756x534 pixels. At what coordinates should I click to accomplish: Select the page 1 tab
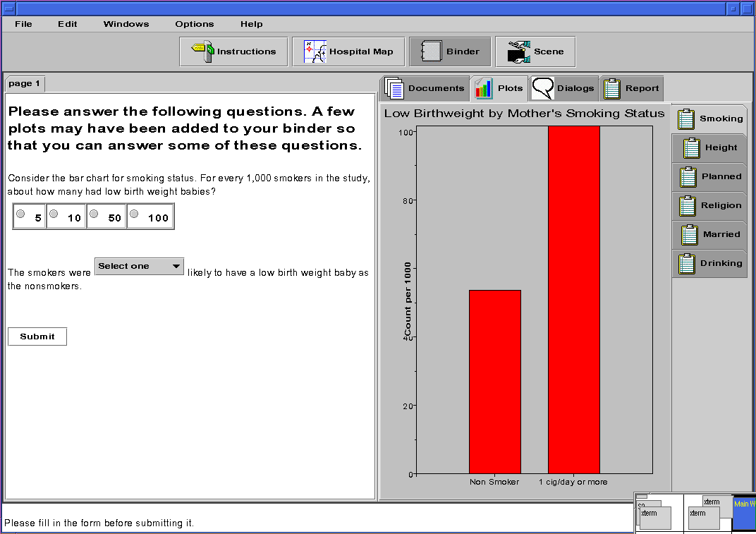pyautogui.click(x=25, y=84)
